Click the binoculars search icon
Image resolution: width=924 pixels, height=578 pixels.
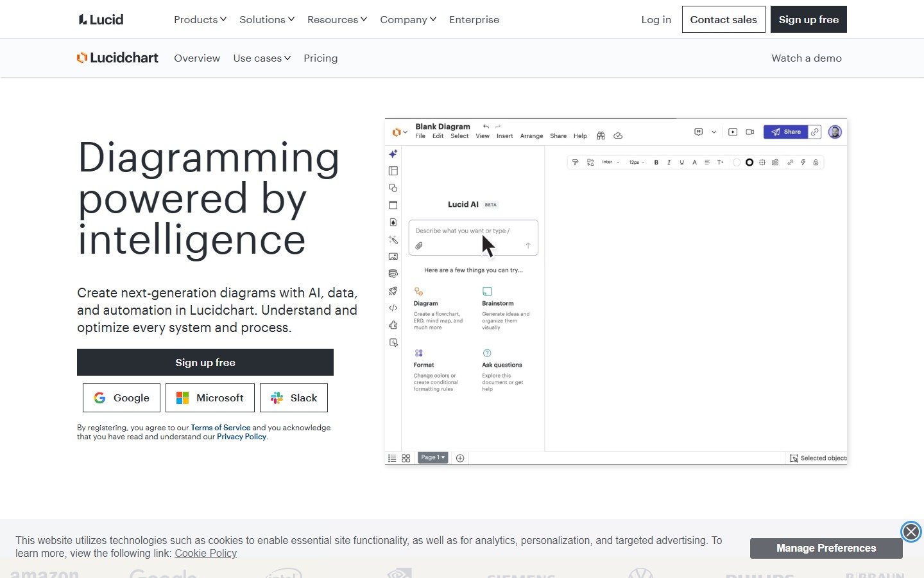point(601,136)
